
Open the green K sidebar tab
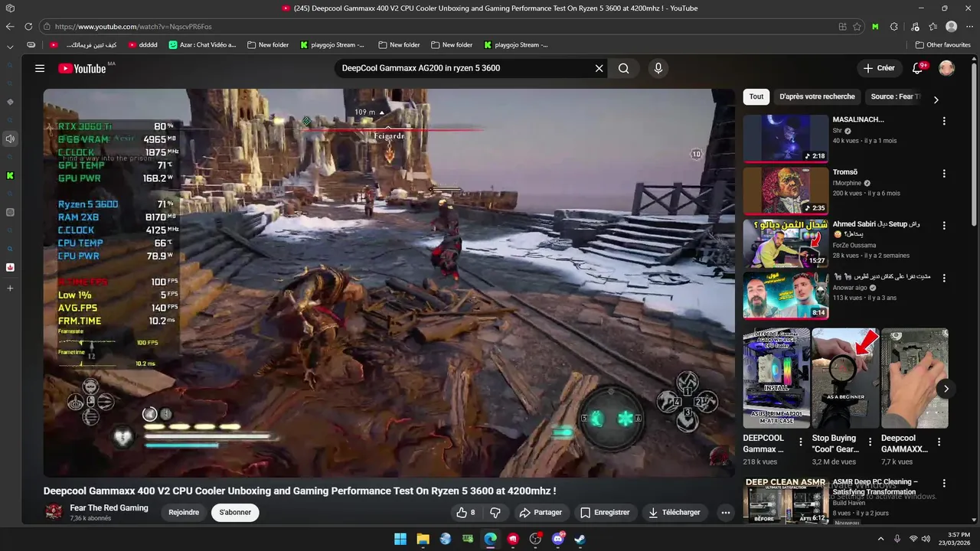tap(10, 175)
